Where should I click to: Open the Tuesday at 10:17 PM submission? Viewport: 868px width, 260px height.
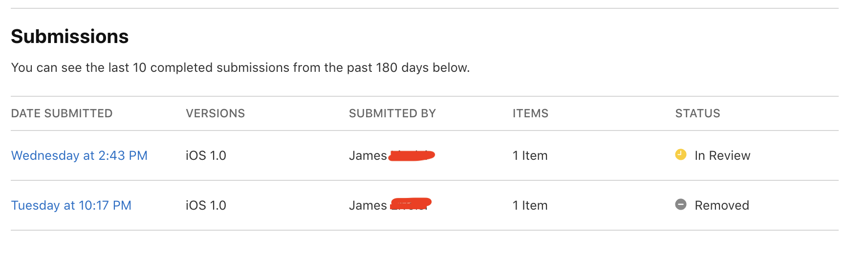[71, 205]
